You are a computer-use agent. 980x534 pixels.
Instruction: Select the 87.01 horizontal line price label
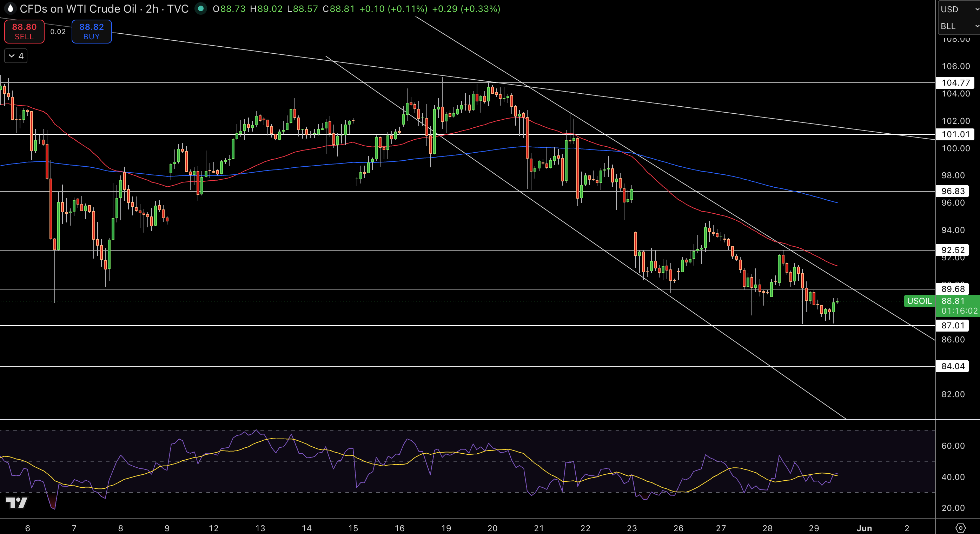[952, 326]
